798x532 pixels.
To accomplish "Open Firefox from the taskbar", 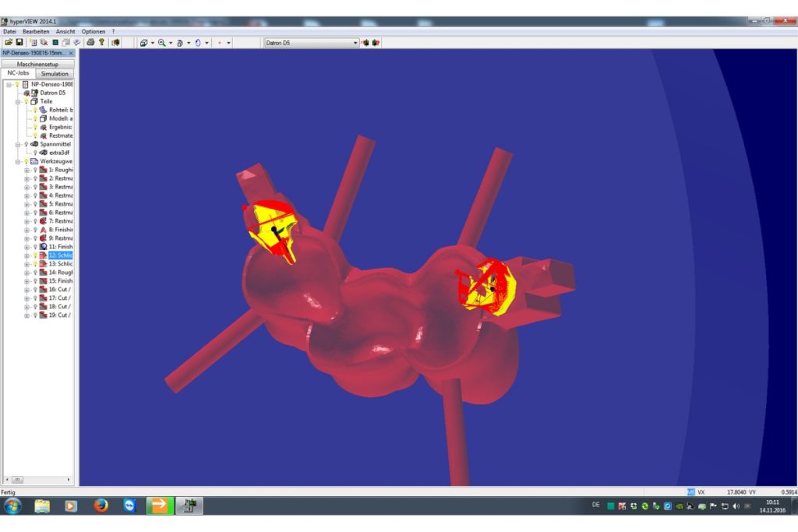I will (101, 506).
